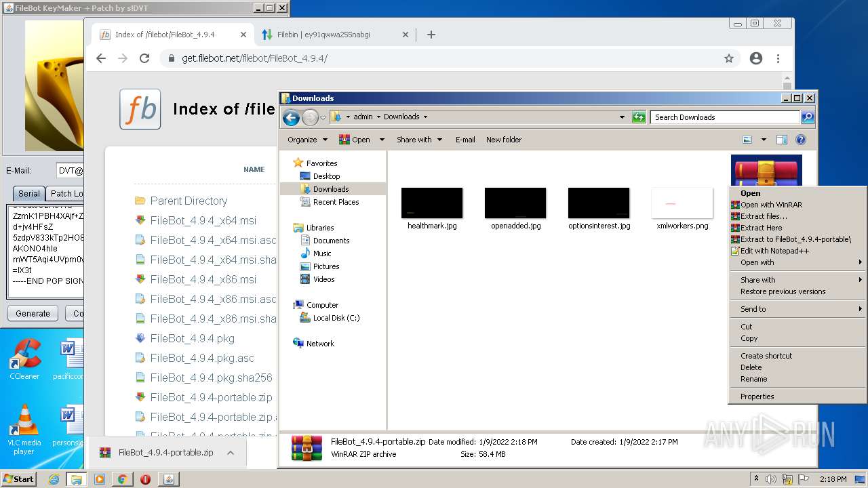Open Internet Explorer from taskbar
The width and height of the screenshot is (868, 488).
[54, 479]
